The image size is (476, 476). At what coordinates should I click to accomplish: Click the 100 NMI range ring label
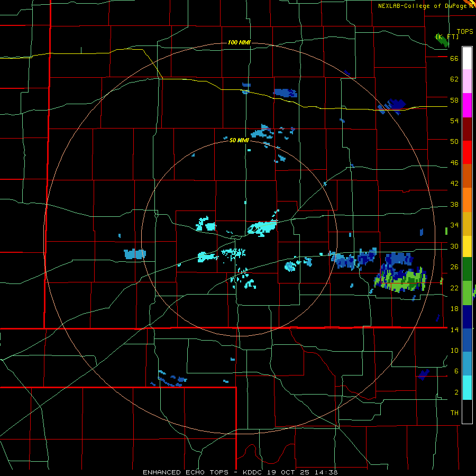pos(239,42)
